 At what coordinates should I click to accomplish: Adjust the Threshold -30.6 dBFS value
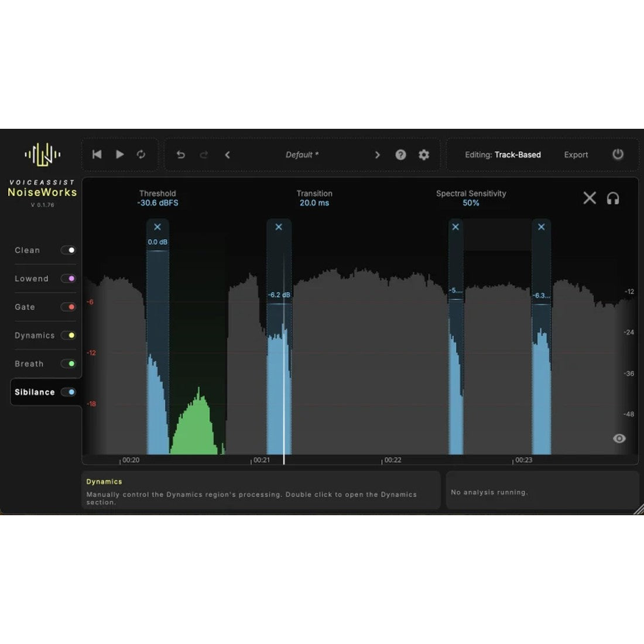pyautogui.click(x=157, y=203)
